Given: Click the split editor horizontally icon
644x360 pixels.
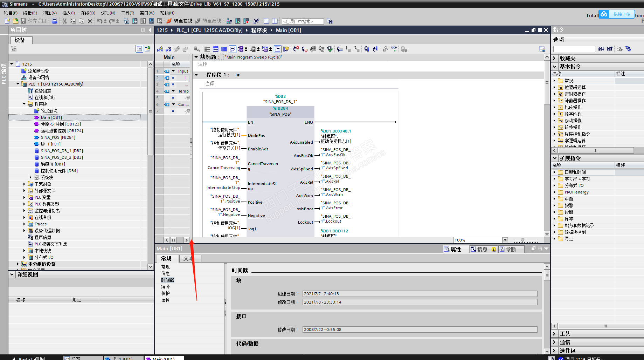Looking at the screenshot, I should (266, 21).
